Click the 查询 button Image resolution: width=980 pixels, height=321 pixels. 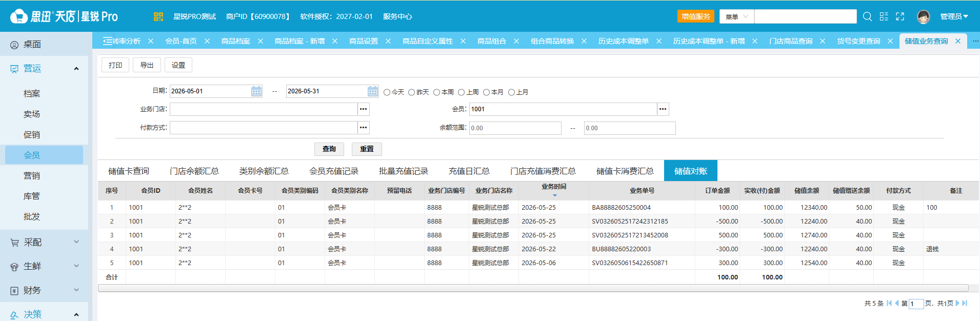(329, 149)
